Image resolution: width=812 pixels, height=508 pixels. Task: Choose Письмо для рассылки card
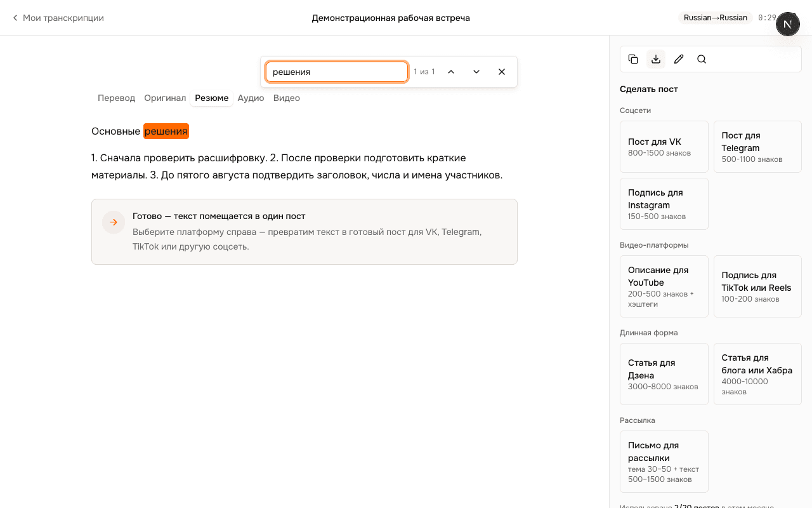[664, 462]
